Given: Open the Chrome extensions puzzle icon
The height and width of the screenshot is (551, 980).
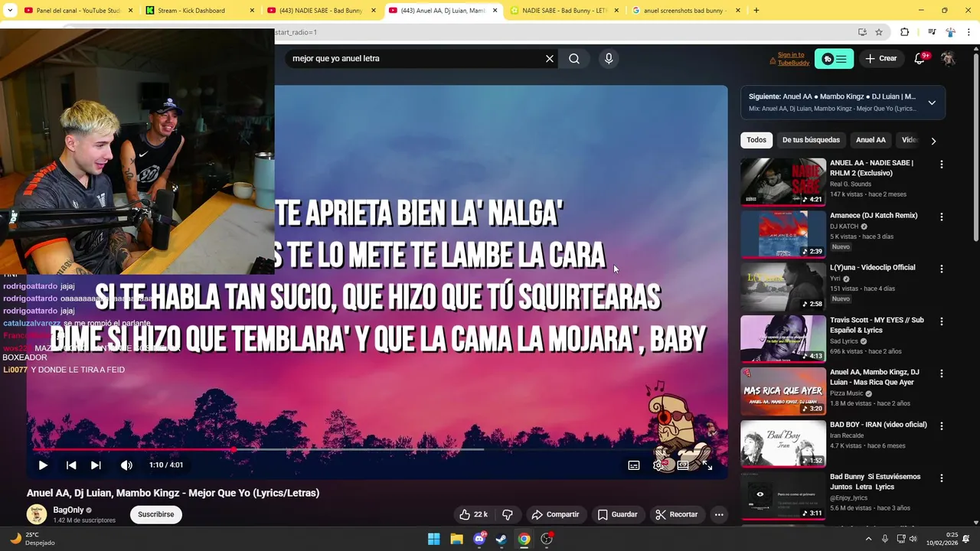Looking at the screenshot, I should (x=904, y=32).
